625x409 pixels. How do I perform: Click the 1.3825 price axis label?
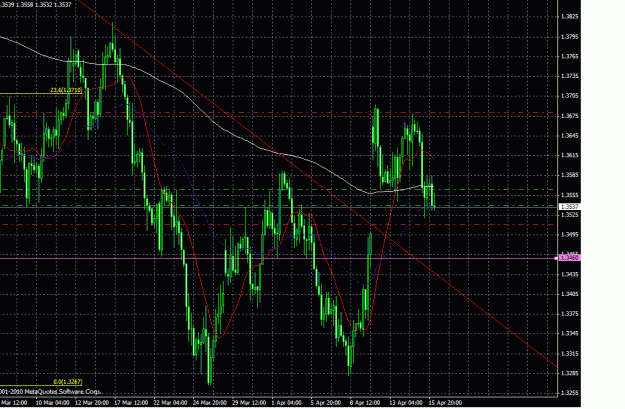569,17
